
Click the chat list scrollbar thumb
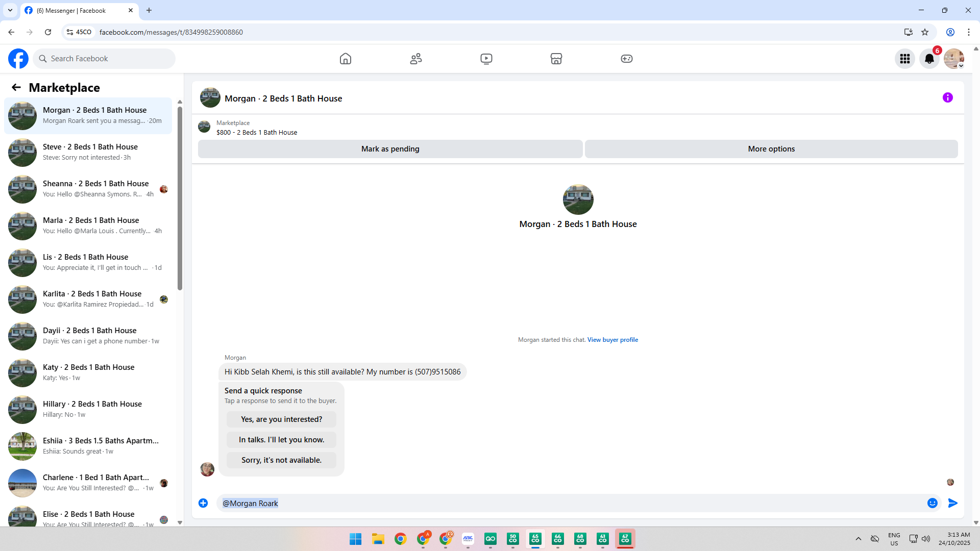(x=180, y=198)
